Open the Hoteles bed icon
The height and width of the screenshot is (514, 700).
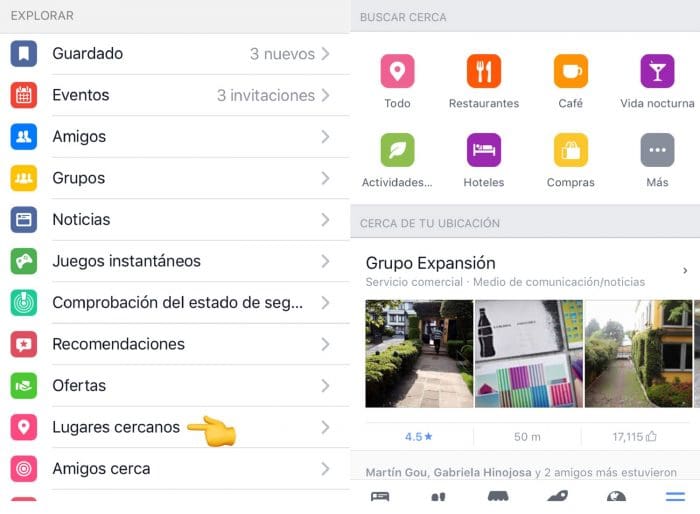(x=484, y=150)
